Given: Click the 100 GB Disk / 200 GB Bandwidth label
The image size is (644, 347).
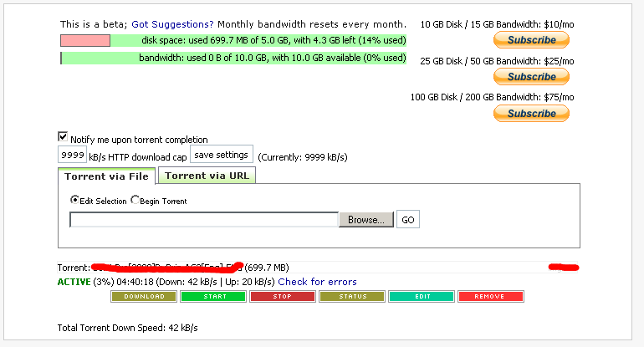Looking at the screenshot, I should tap(492, 97).
